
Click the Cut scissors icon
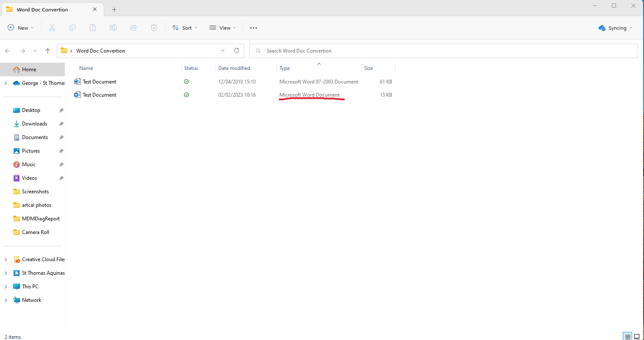pos(52,28)
